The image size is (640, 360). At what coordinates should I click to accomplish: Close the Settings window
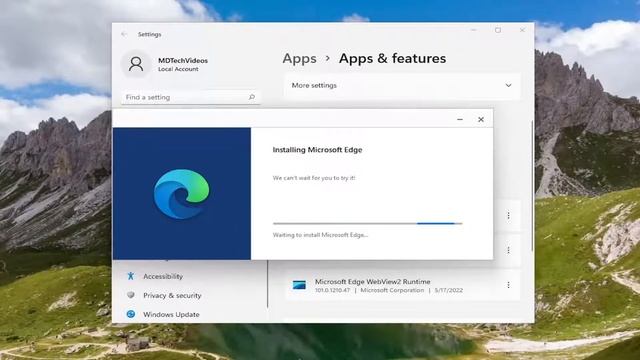[x=522, y=30]
